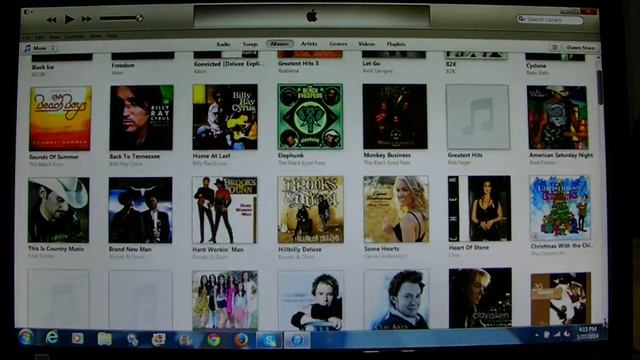Viewport: 640px width, 360px height.
Task: Open the Heart Of Stone album cover
Action: click(480, 208)
